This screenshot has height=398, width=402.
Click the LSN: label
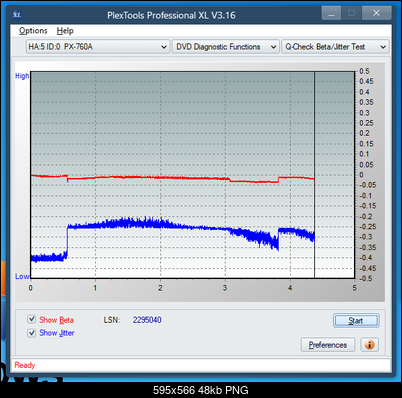click(x=111, y=320)
